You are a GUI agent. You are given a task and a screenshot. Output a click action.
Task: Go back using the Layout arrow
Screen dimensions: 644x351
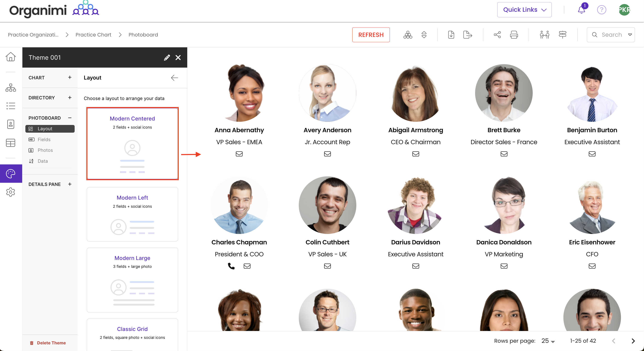[x=174, y=78]
